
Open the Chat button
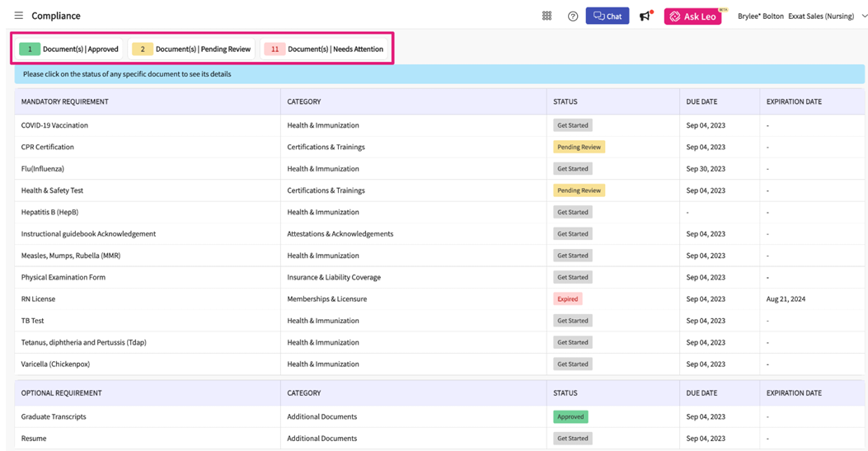608,16
